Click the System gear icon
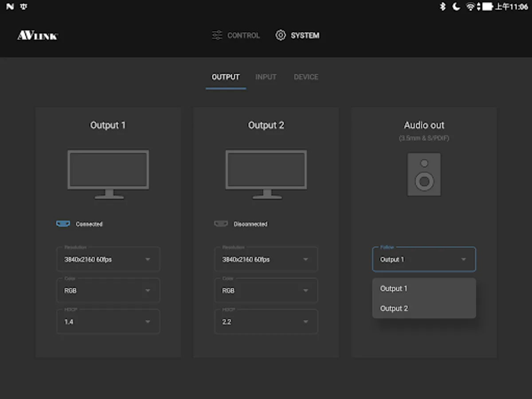Screen dimensions: 532x399 (x=281, y=35)
